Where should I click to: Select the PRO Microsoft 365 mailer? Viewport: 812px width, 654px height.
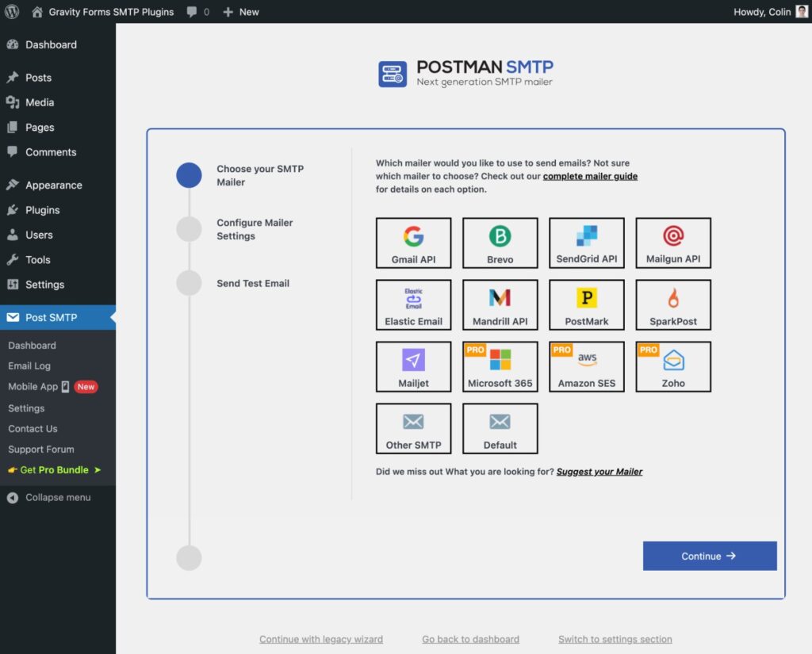(x=500, y=367)
